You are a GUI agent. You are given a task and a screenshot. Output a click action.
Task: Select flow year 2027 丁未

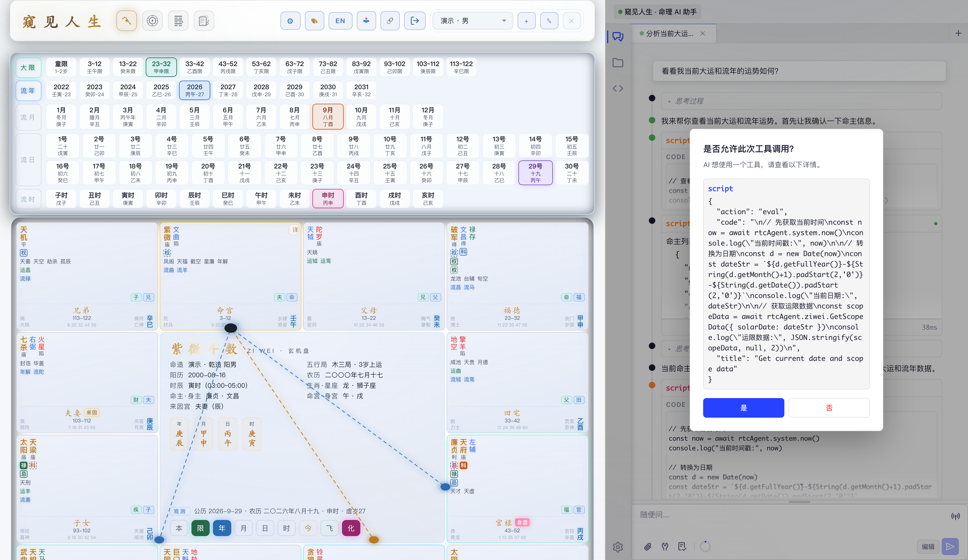coord(228,90)
